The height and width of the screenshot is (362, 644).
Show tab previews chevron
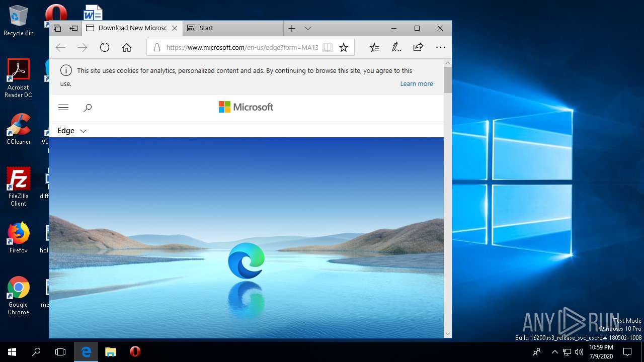pos(308,28)
